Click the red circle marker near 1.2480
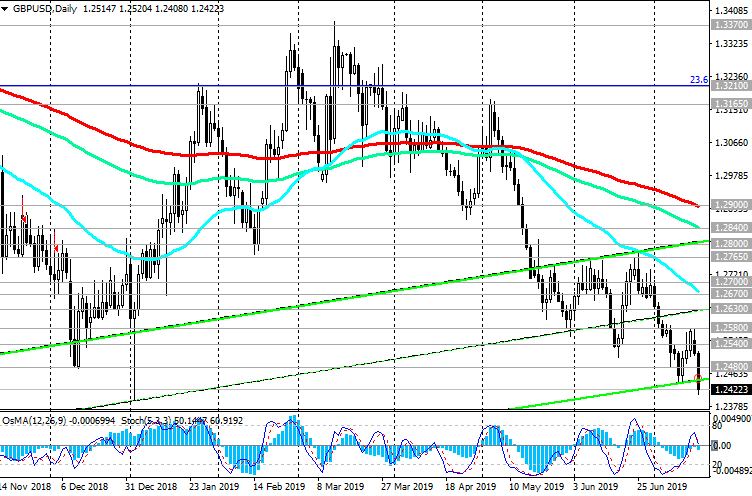 pyautogui.click(x=698, y=377)
